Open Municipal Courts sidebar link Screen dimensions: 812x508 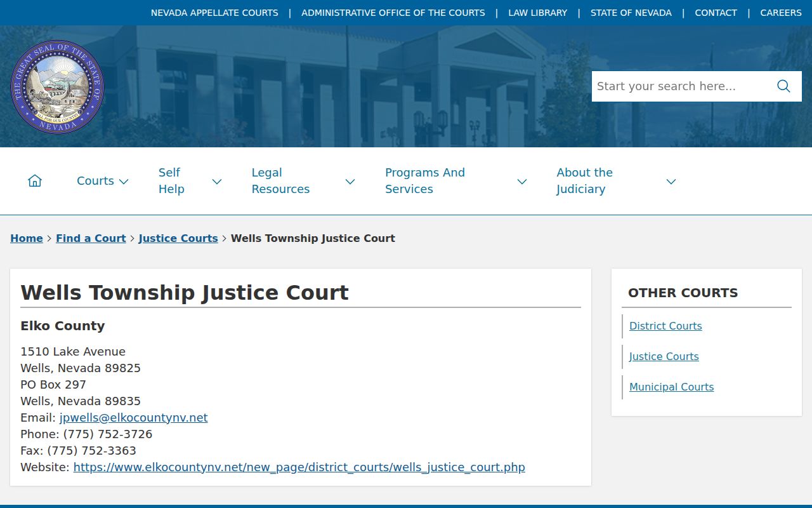[671, 387]
